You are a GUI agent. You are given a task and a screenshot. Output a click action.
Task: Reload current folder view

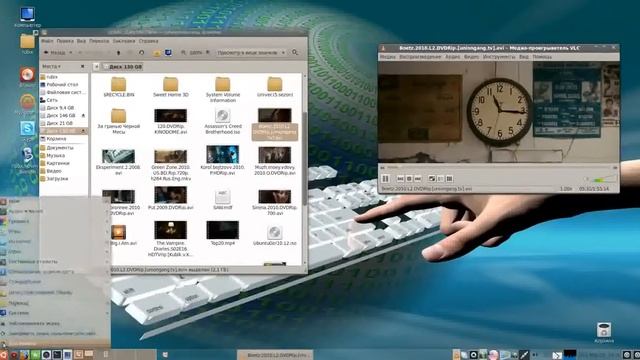coord(142,53)
